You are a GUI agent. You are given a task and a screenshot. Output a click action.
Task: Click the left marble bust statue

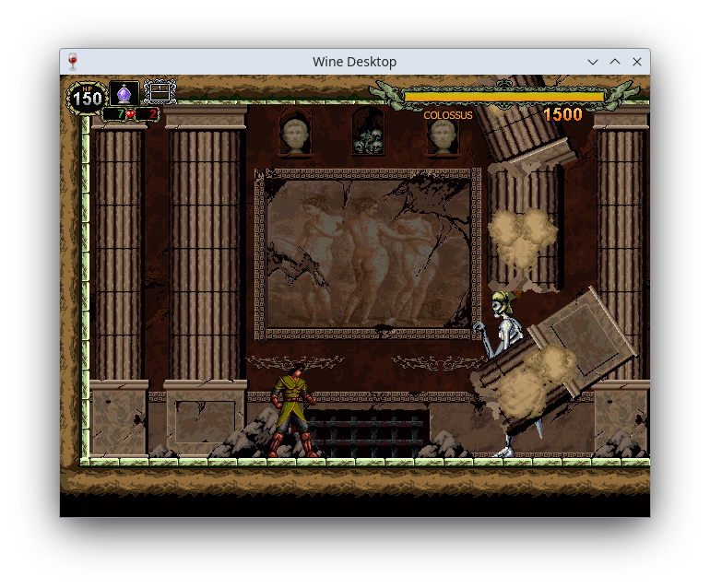[295, 134]
